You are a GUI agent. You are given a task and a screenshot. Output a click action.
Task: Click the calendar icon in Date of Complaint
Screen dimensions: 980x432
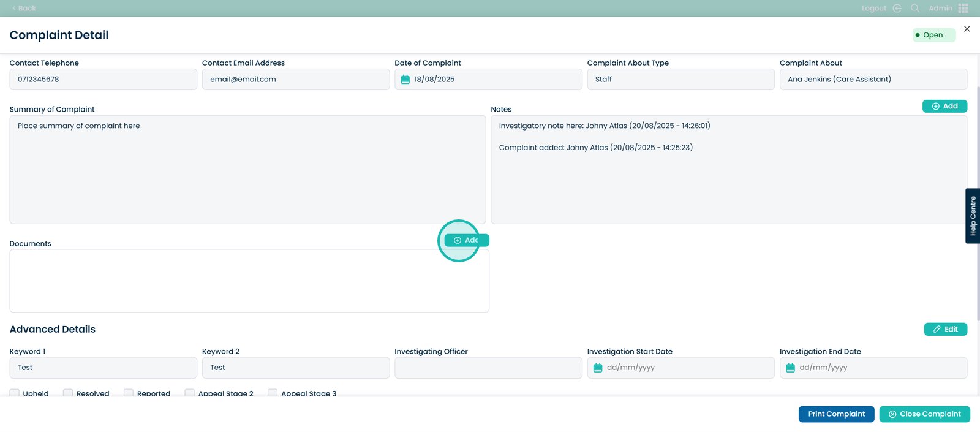coord(405,80)
